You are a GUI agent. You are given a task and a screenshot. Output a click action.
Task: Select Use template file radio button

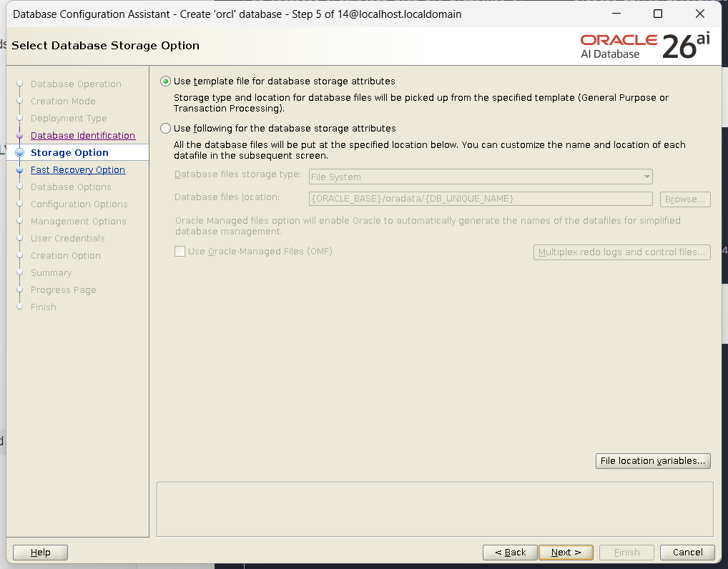pos(165,81)
